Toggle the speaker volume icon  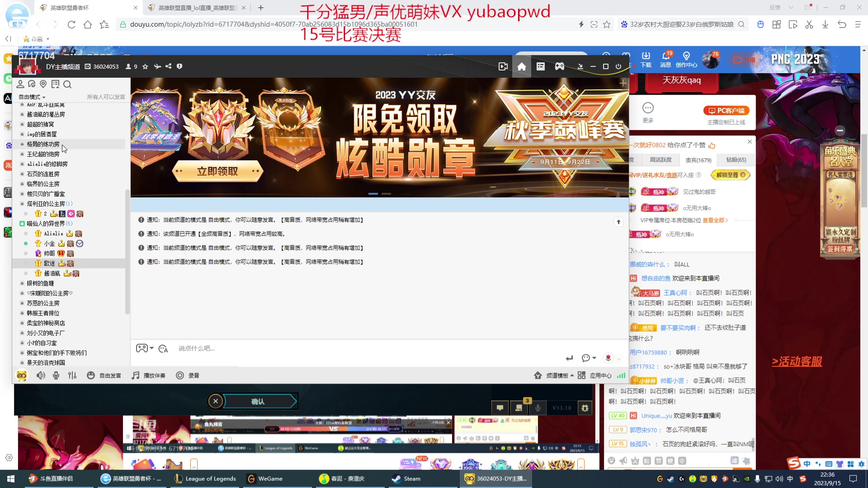pyautogui.click(x=41, y=375)
